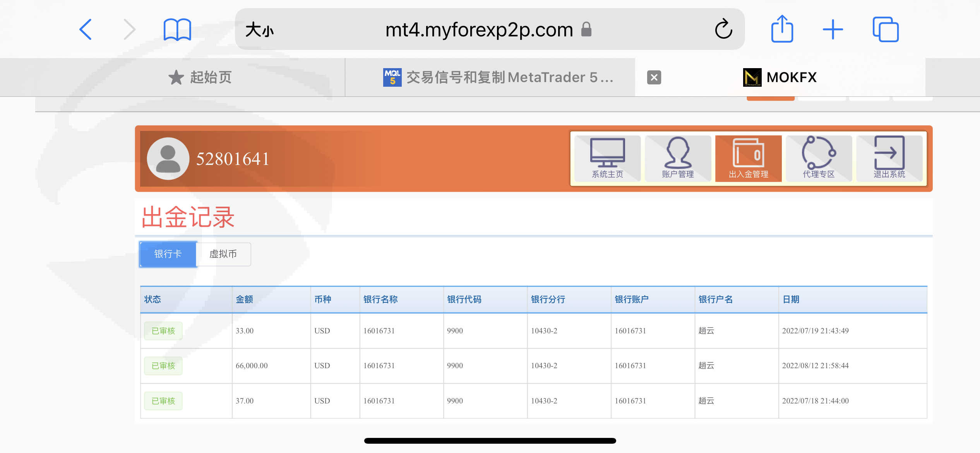Go forward with Safari forward arrow
The image size is (980, 453).
(x=130, y=29)
